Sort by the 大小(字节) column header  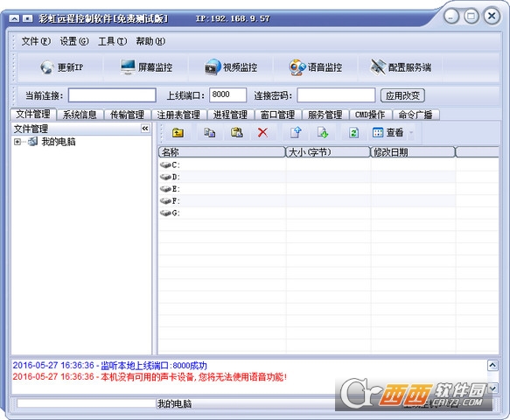point(328,152)
